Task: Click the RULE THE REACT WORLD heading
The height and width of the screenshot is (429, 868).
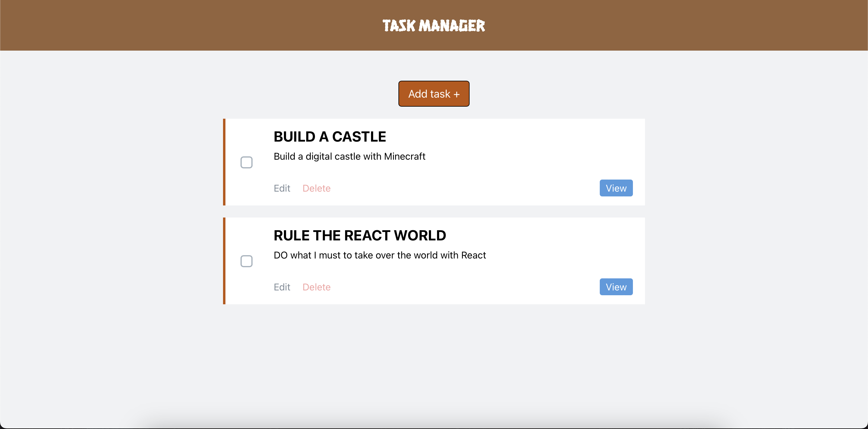Action: (360, 235)
